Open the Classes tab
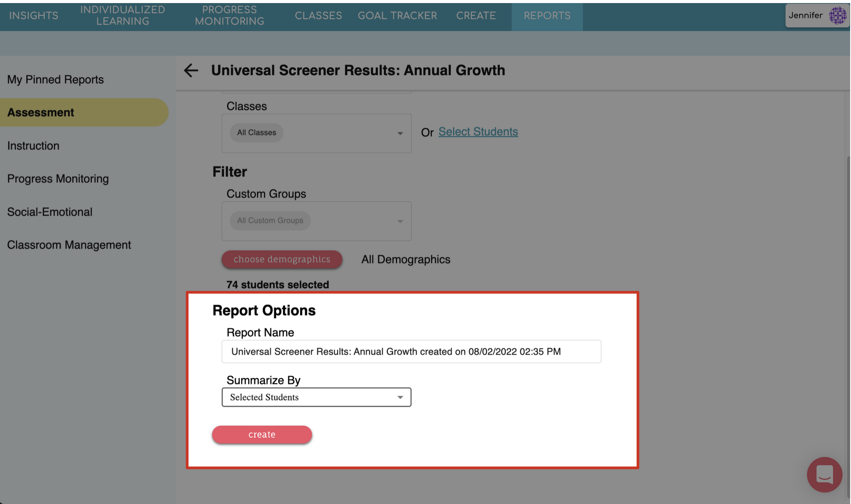This screenshot has height=504, width=851. (x=318, y=16)
